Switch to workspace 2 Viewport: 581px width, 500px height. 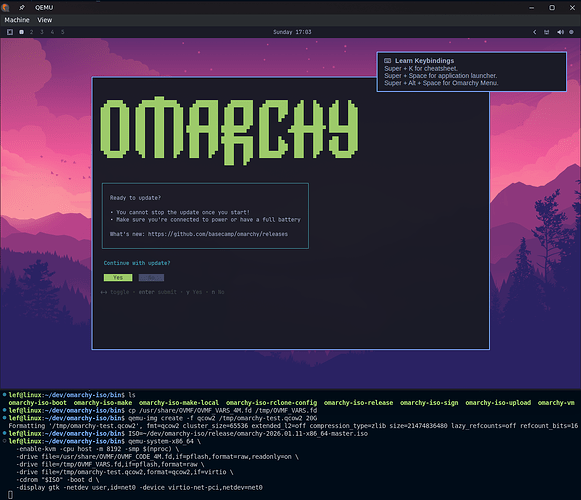coord(31,32)
